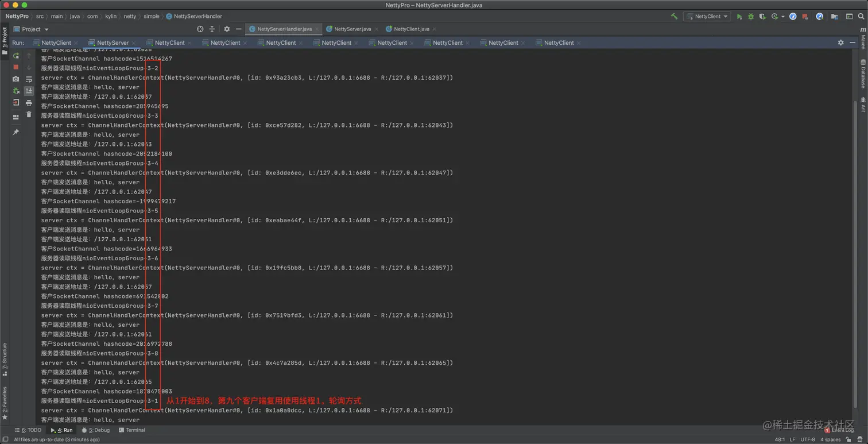
Task: Open the Terminal tool window tab
Action: (131, 430)
